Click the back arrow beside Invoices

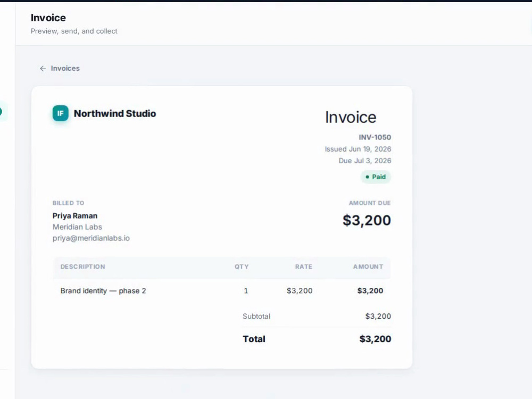pos(43,69)
